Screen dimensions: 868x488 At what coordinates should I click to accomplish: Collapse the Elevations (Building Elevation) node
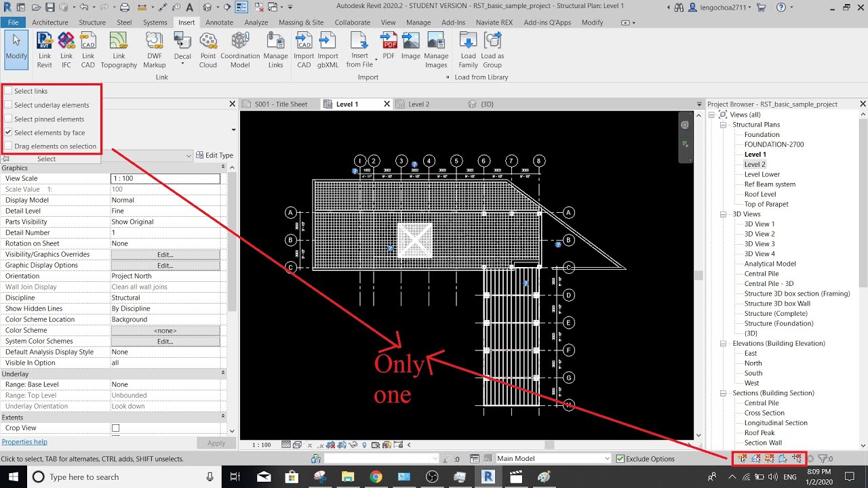point(724,344)
